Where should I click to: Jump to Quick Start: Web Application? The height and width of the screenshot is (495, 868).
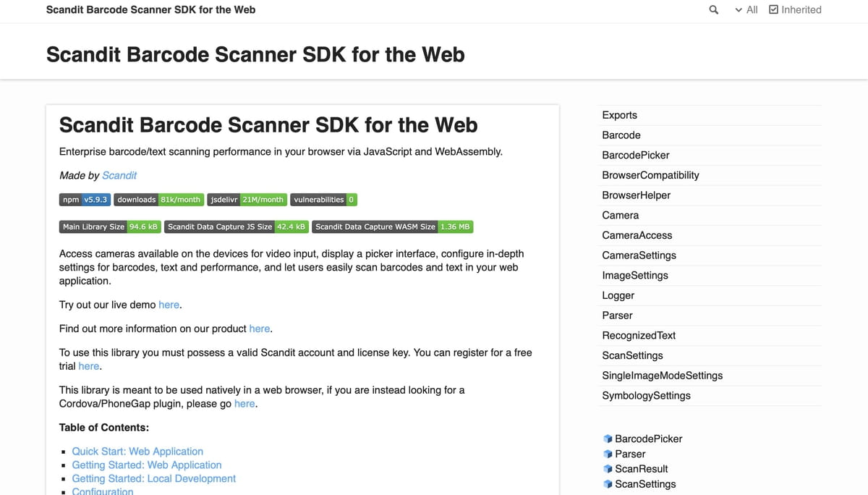(137, 452)
